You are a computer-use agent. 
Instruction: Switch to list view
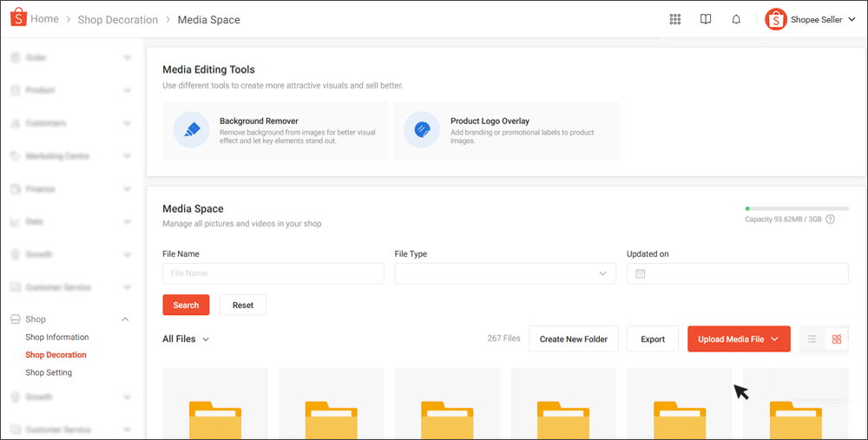coord(812,339)
